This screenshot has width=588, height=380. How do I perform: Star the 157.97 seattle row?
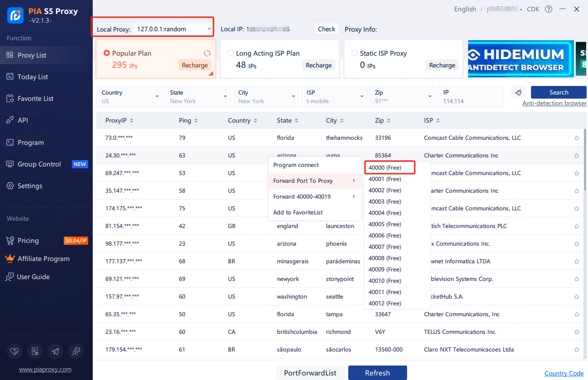click(577, 297)
